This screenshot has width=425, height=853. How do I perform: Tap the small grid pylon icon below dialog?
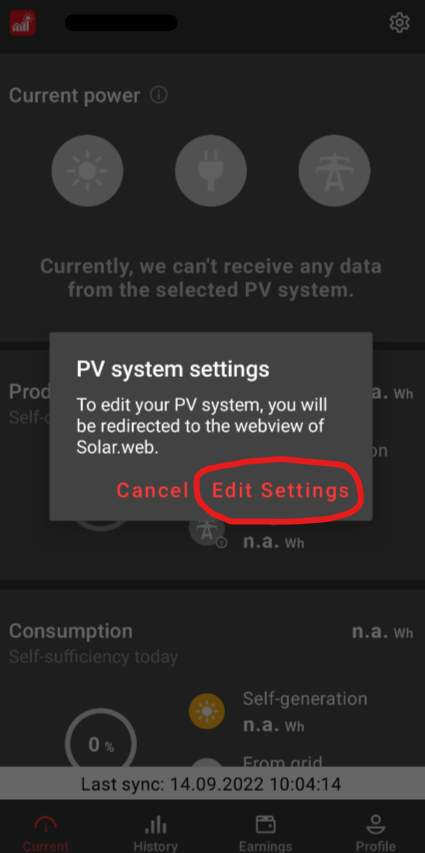click(207, 532)
